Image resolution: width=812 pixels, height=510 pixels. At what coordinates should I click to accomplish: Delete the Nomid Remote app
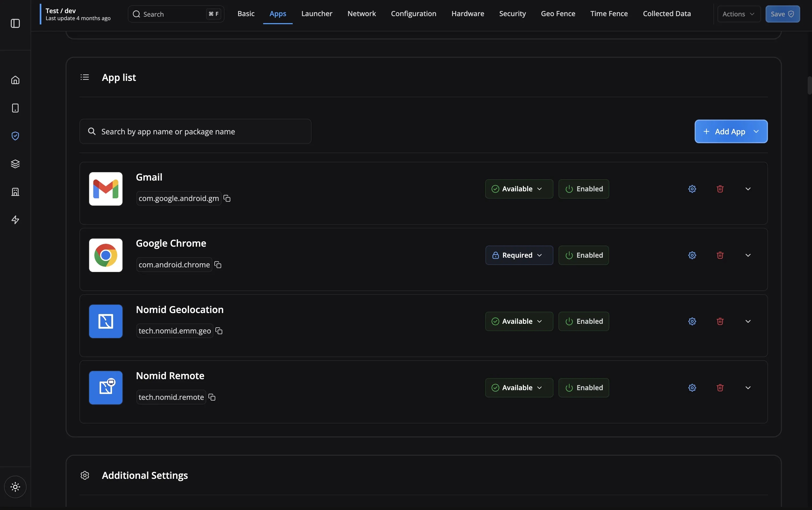[720, 387]
